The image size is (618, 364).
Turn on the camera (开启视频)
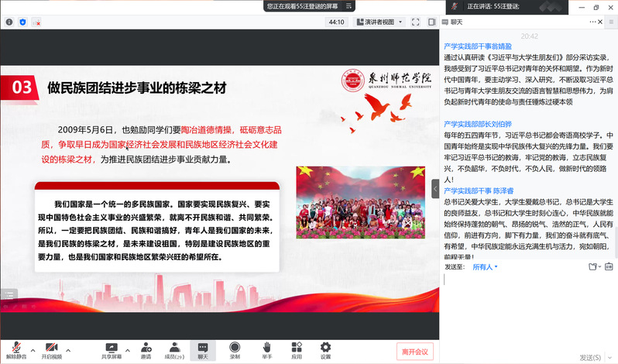[50, 349]
